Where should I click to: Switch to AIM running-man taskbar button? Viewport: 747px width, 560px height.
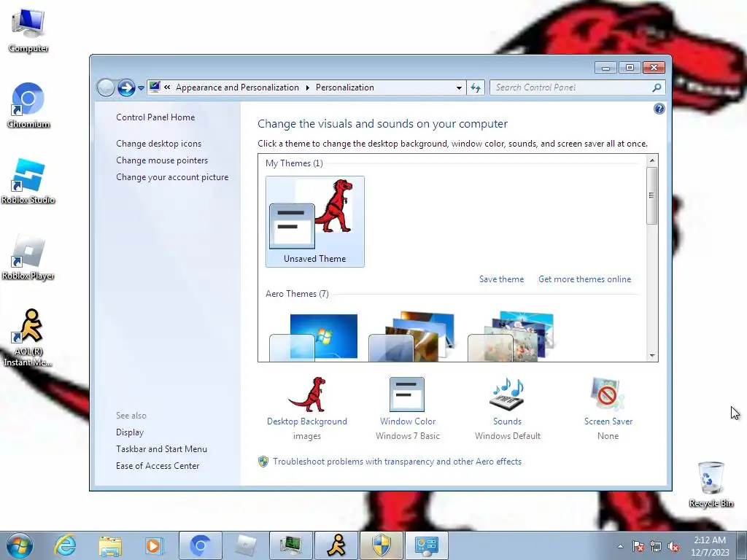(336, 545)
